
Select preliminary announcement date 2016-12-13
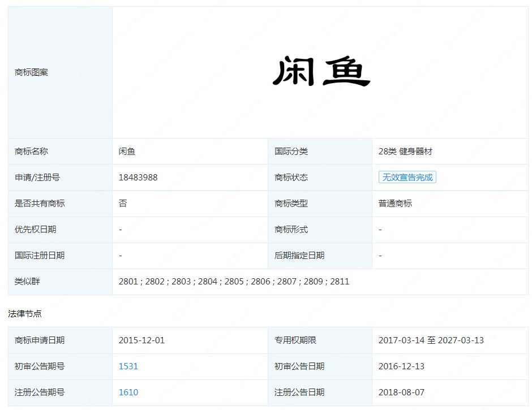(401, 366)
